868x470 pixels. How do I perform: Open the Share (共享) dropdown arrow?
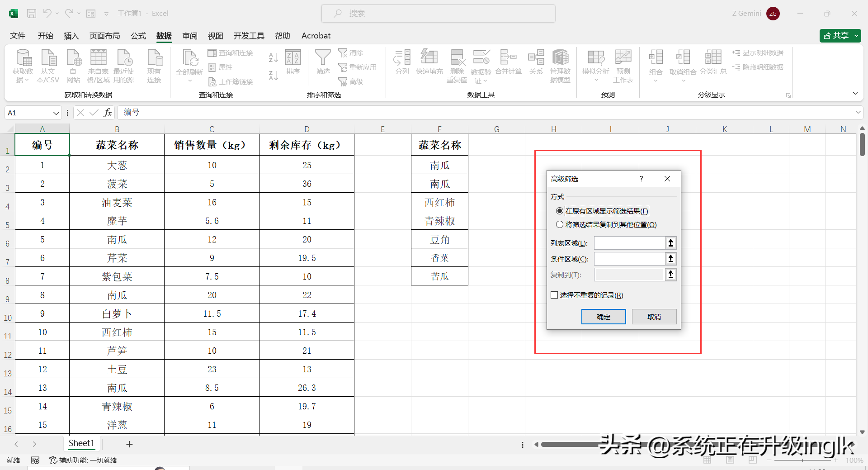(856, 36)
